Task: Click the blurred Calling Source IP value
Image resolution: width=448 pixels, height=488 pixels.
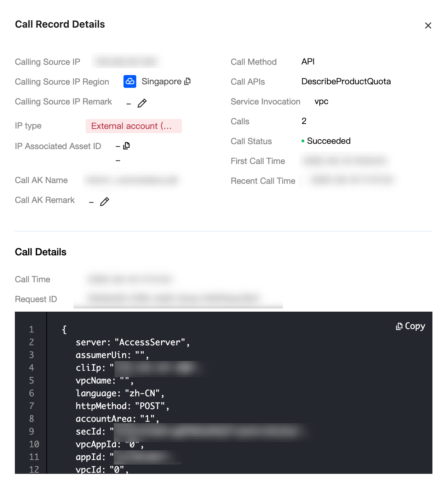Action: (126, 62)
